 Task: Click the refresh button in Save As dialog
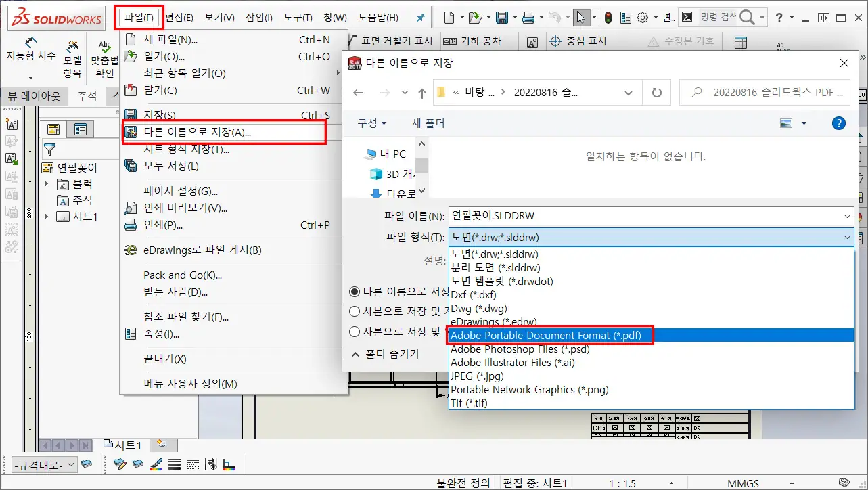point(656,93)
